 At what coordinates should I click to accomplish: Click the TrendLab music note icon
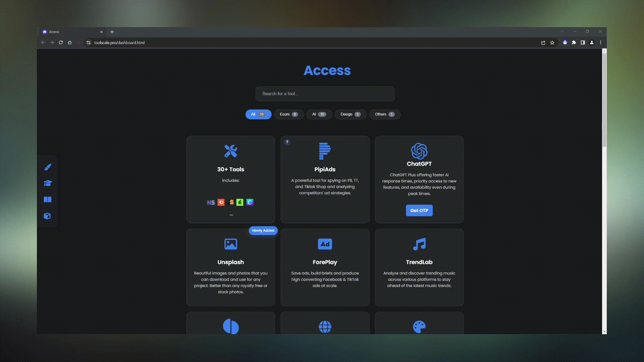(419, 244)
